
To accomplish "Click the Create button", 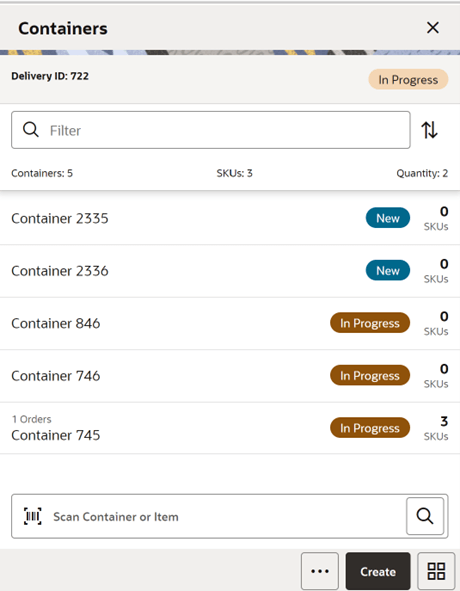I will coord(378,571).
